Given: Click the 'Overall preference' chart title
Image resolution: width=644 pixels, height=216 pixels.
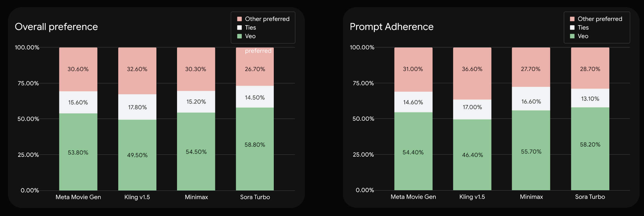Looking at the screenshot, I should point(56,27).
